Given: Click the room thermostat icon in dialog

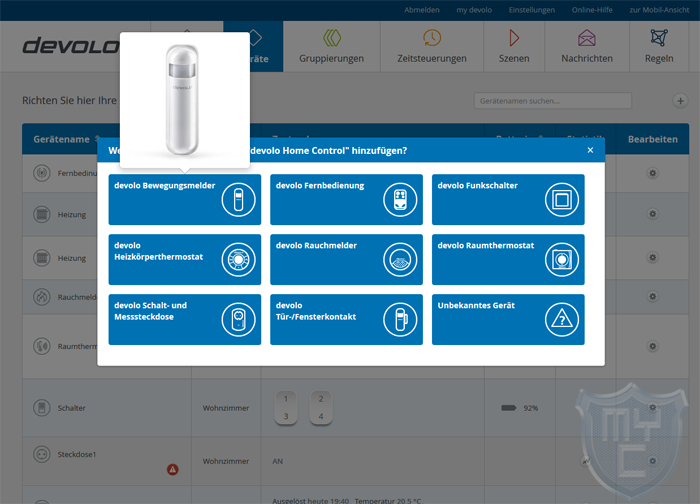Looking at the screenshot, I should click(x=562, y=259).
